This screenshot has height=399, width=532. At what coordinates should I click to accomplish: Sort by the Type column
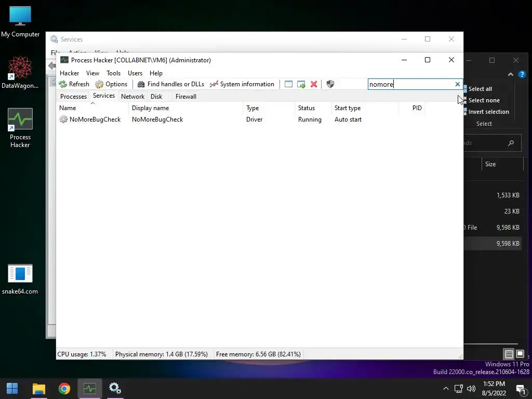[269, 108]
